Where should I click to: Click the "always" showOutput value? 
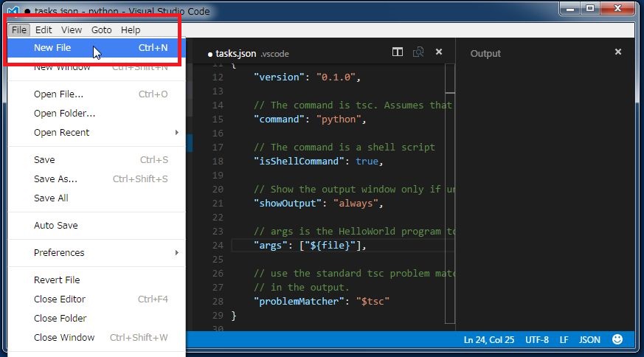pyautogui.click(x=356, y=204)
